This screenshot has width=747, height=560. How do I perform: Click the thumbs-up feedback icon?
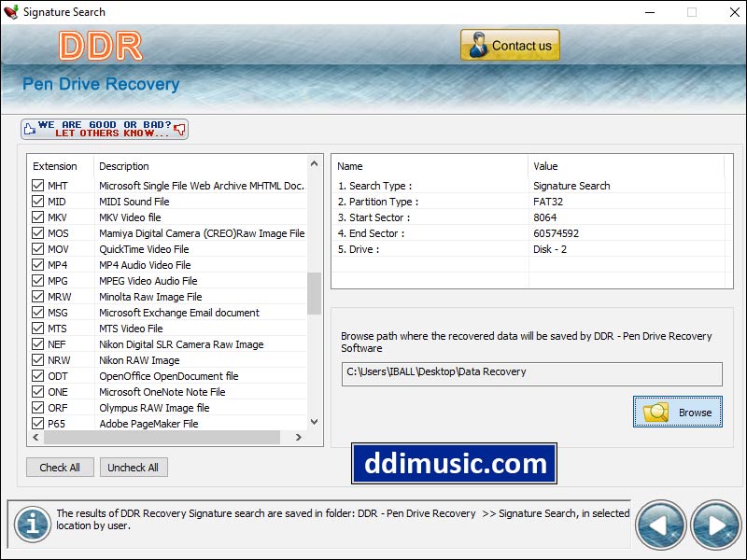coord(32,128)
